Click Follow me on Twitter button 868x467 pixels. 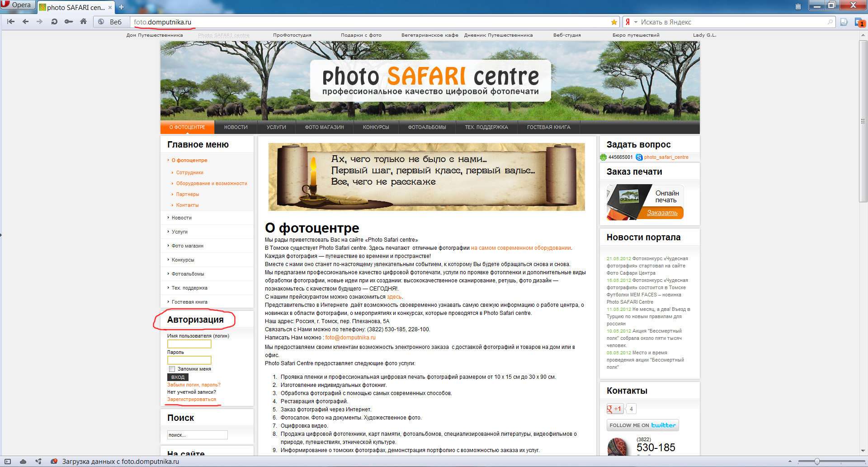[642, 425]
